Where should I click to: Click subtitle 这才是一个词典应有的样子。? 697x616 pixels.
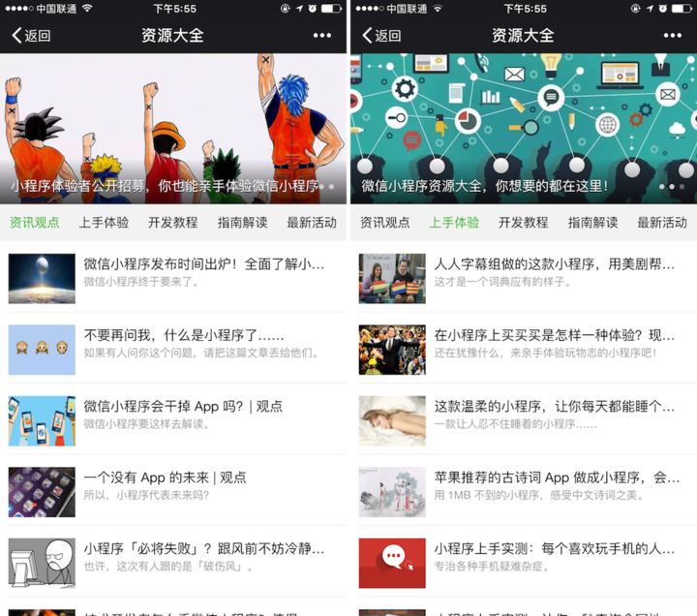(x=502, y=282)
